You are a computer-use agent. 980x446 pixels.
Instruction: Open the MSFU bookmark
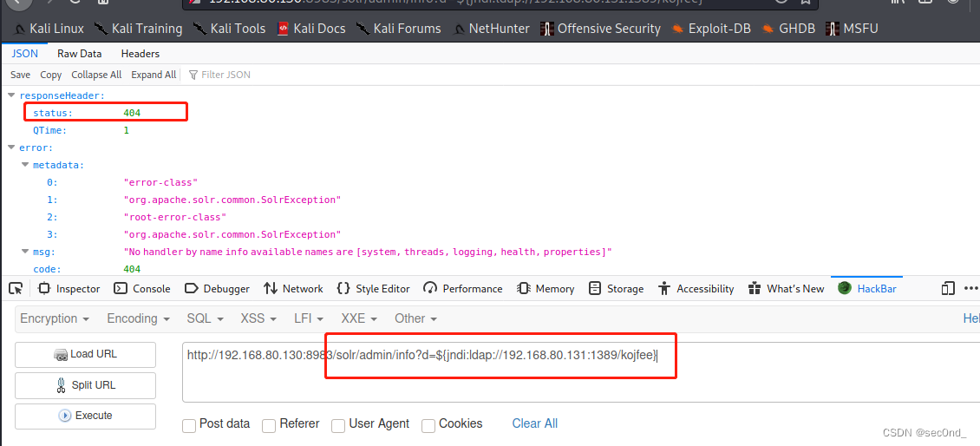[852, 28]
